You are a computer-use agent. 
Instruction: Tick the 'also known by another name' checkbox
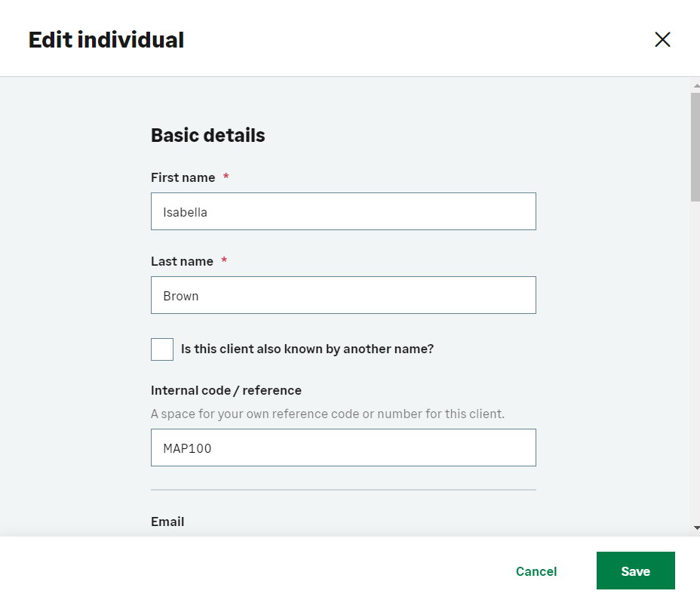(162, 349)
